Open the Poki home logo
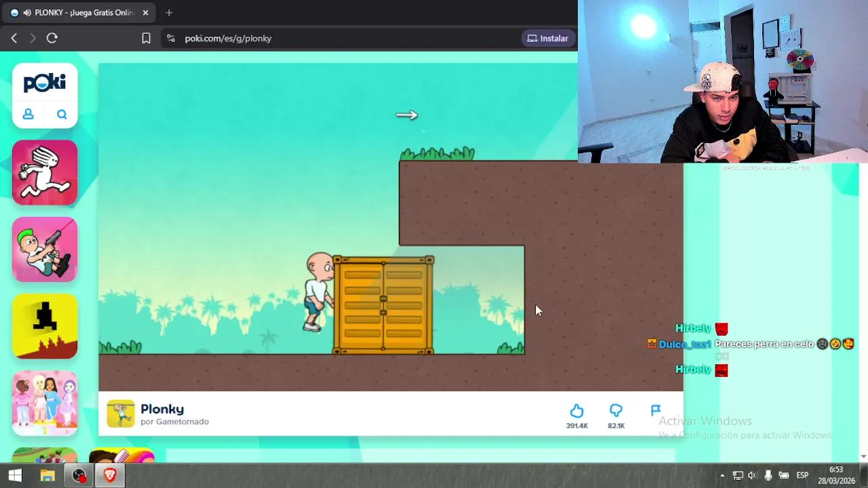This screenshot has width=868, height=488. coord(45,83)
